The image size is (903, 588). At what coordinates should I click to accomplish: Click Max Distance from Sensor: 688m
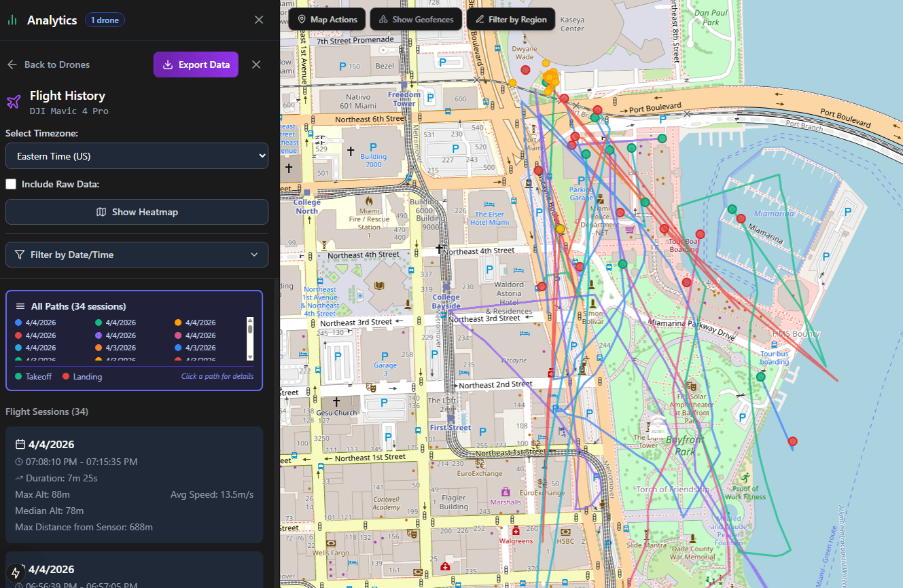click(84, 527)
